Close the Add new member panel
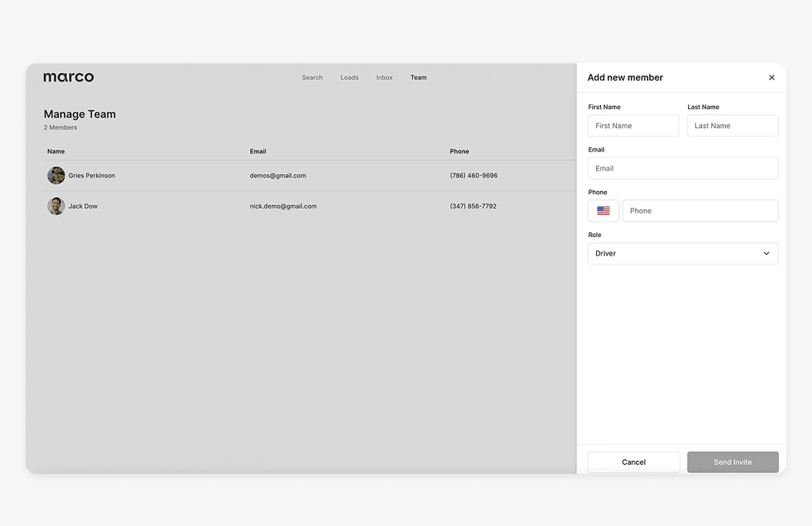The width and height of the screenshot is (812, 526). (771, 77)
